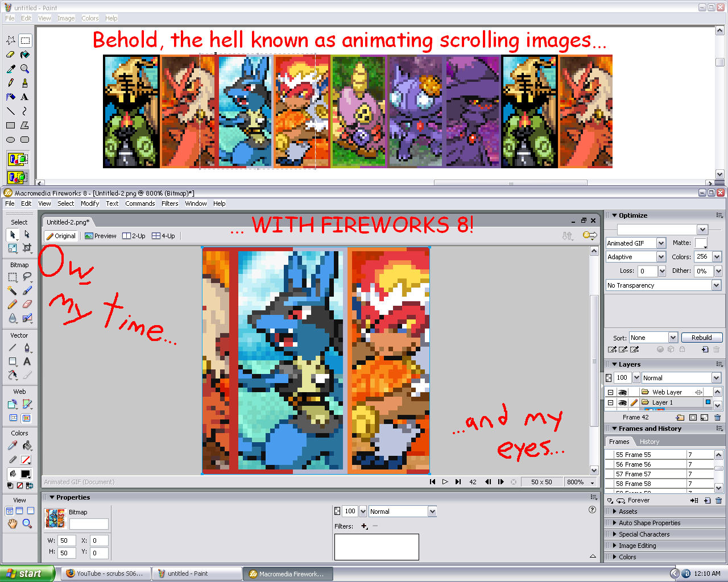
Task: Delete frame using Frames panel trash icon
Action: coord(718,501)
